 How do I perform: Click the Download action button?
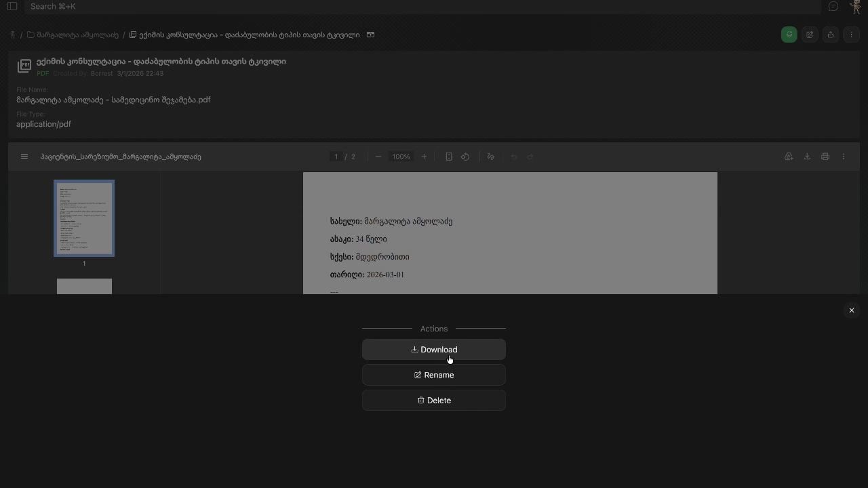(434, 350)
